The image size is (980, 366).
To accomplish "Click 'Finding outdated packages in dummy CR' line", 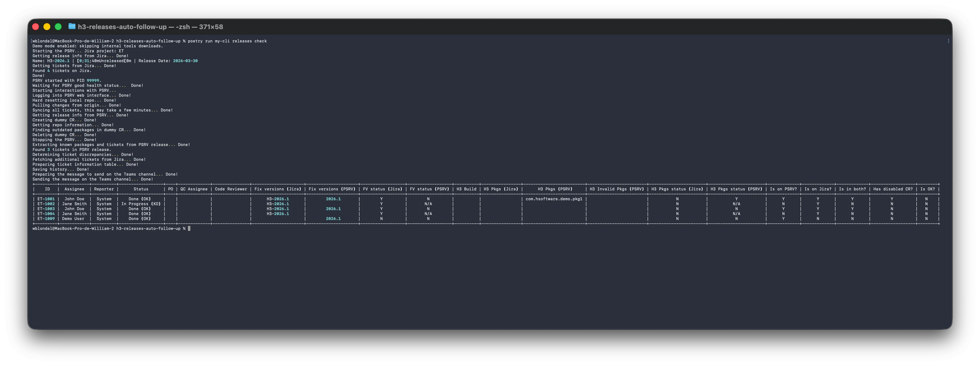I will [89, 130].
